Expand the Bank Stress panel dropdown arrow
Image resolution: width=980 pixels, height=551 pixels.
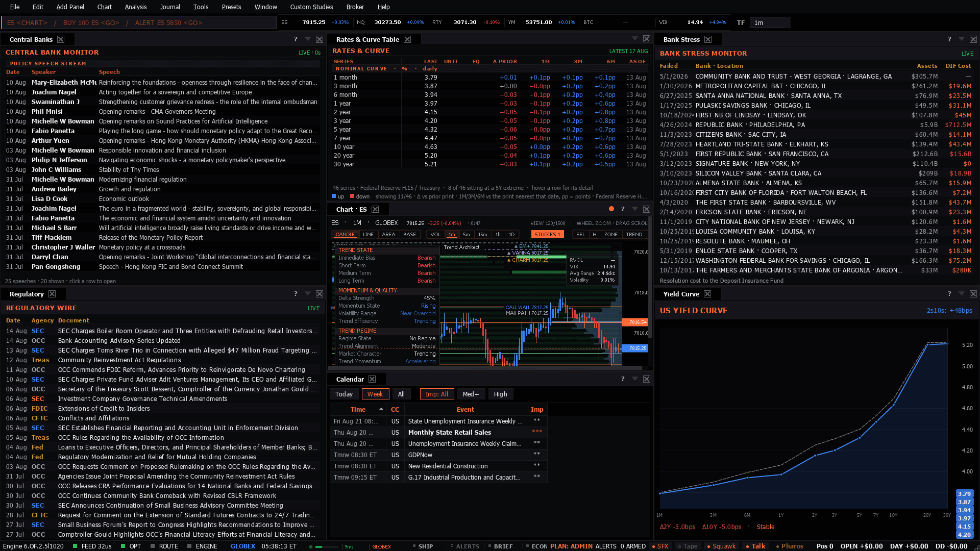pyautogui.click(x=962, y=39)
